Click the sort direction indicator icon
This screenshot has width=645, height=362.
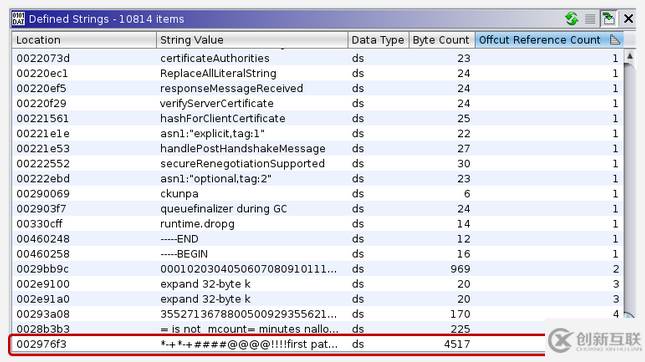coord(615,40)
